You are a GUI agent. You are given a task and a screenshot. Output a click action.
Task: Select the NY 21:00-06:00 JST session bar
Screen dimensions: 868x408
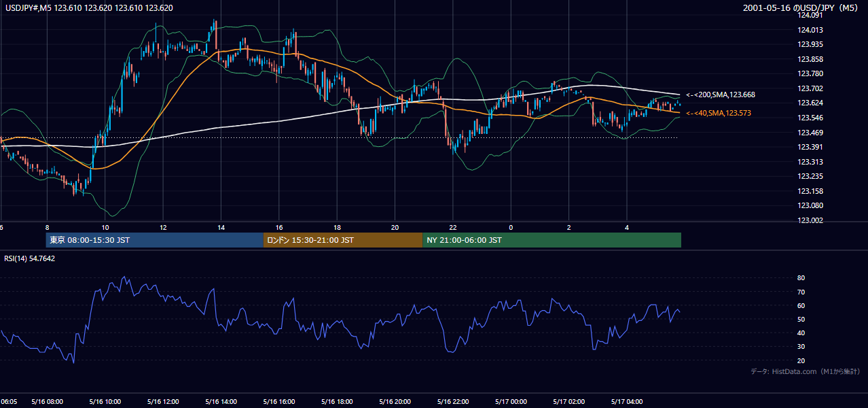551,240
